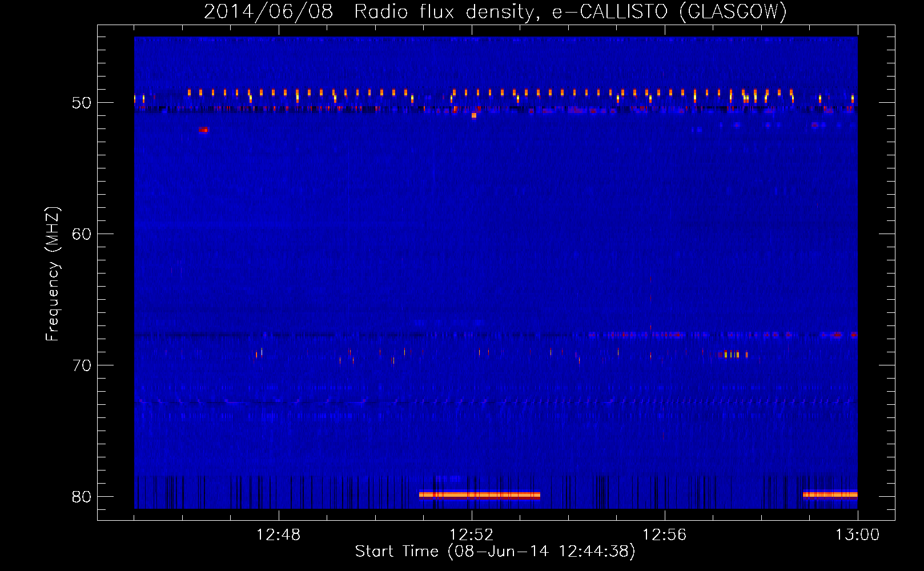Click the '12:52' time tick label
The image size is (924, 571).
(471, 535)
